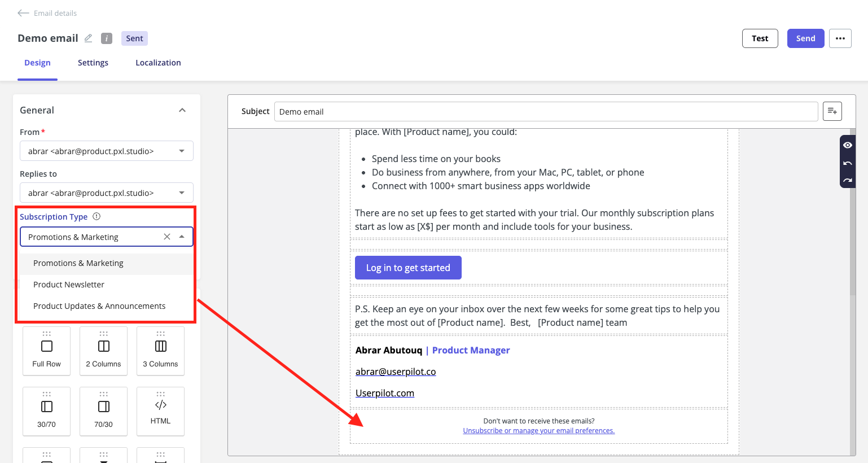Choose the HTML block
Image resolution: width=868 pixels, height=463 pixels.
click(x=160, y=411)
